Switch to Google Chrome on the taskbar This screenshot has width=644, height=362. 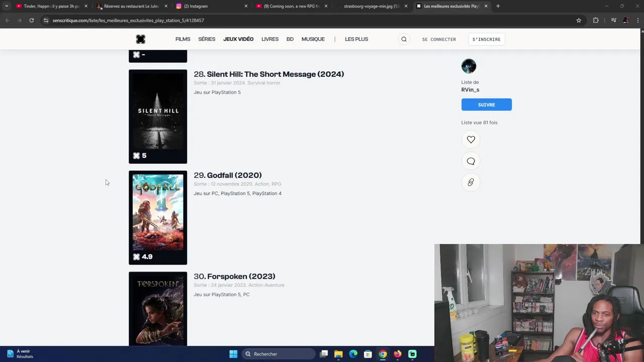[x=383, y=354]
